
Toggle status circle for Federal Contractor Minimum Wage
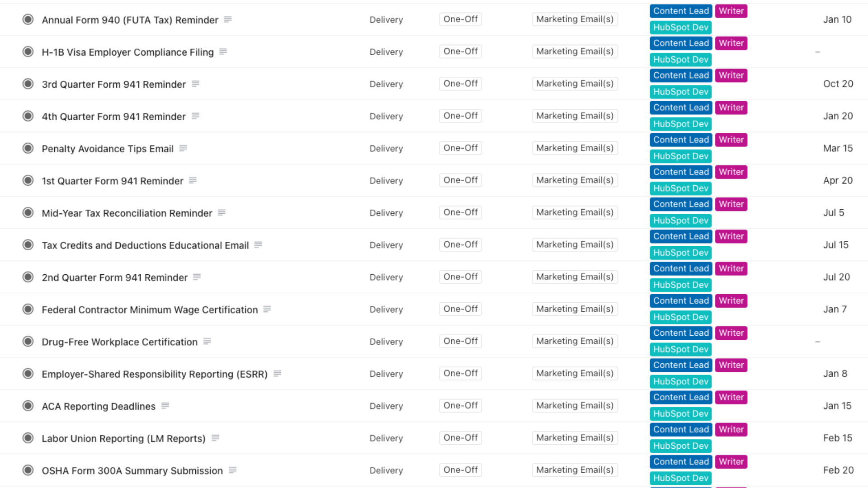click(28, 309)
